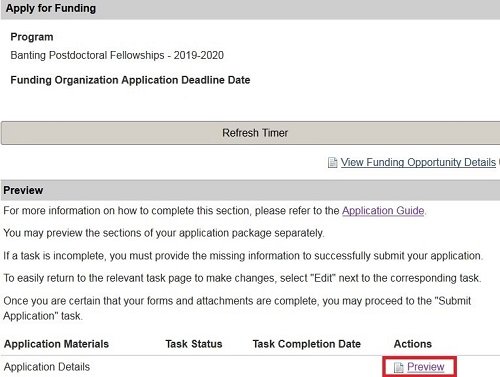
Task: Click the Refresh Timer button
Action: (250, 133)
